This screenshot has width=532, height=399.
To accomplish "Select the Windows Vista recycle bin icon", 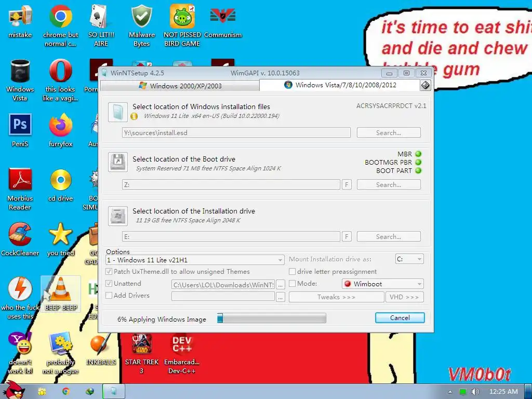I will (x=20, y=81).
